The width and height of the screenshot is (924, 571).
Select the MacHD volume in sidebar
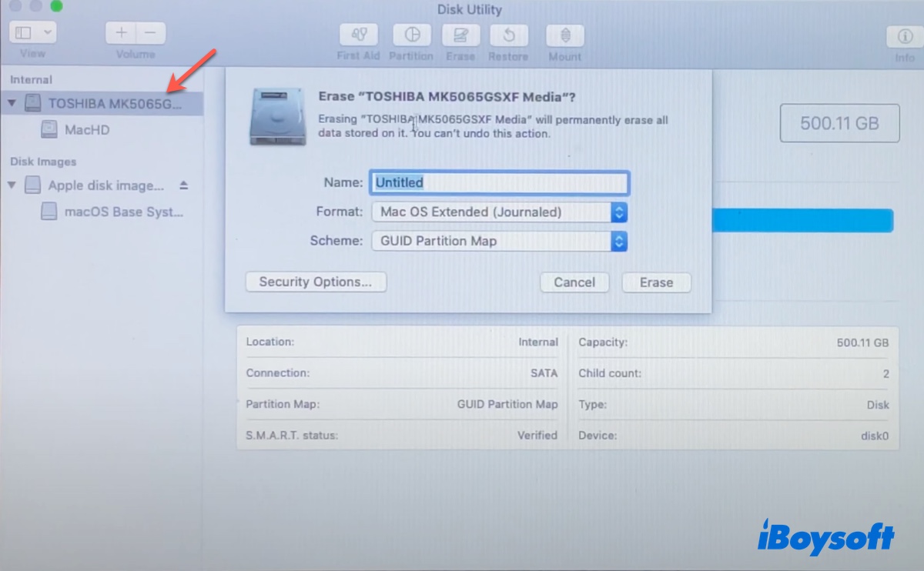click(x=86, y=130)
